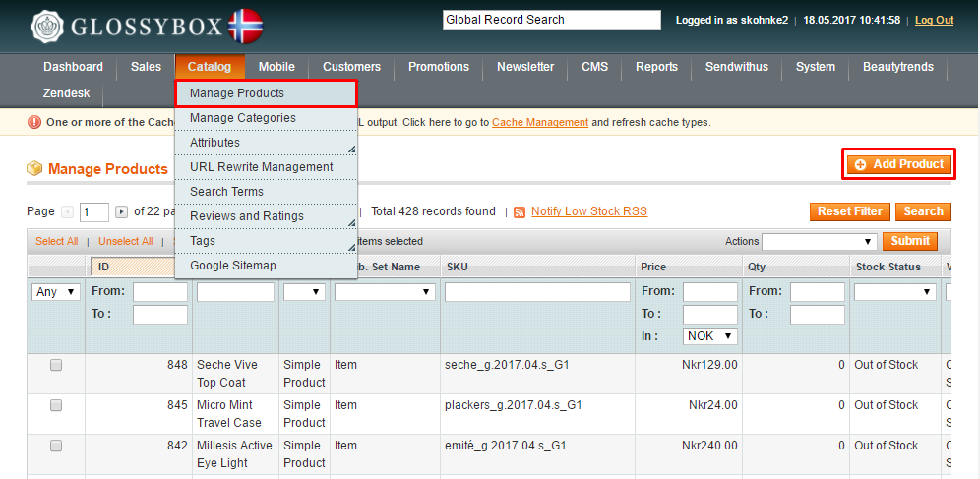Click the Reset Filter button
The width and height of the screenshot is (980, 479).
[849, 211]
